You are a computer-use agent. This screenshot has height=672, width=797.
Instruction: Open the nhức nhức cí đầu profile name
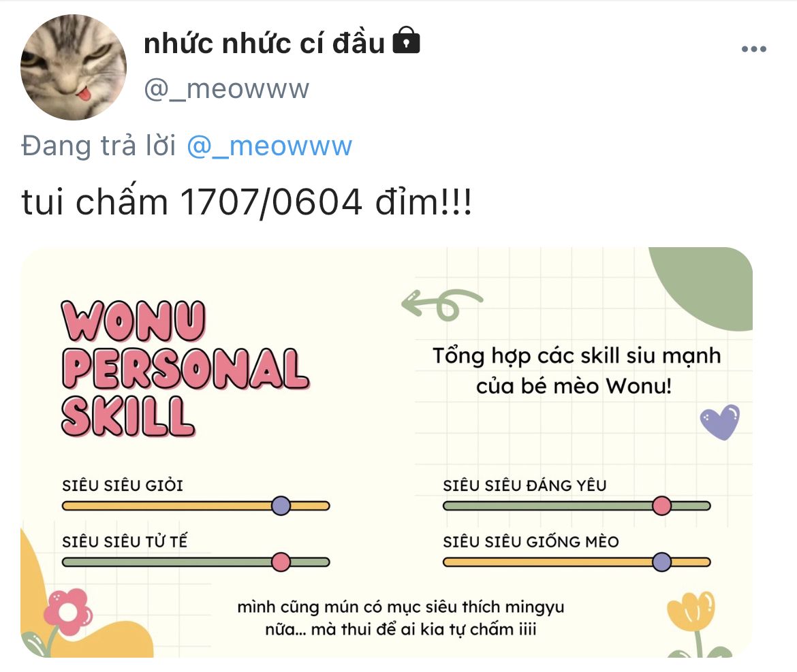[264, 43]
